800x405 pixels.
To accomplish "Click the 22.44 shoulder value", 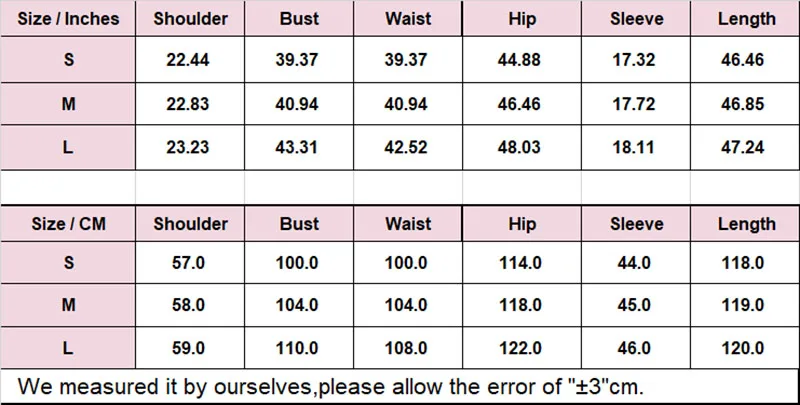I will click(x=188, y=60).
